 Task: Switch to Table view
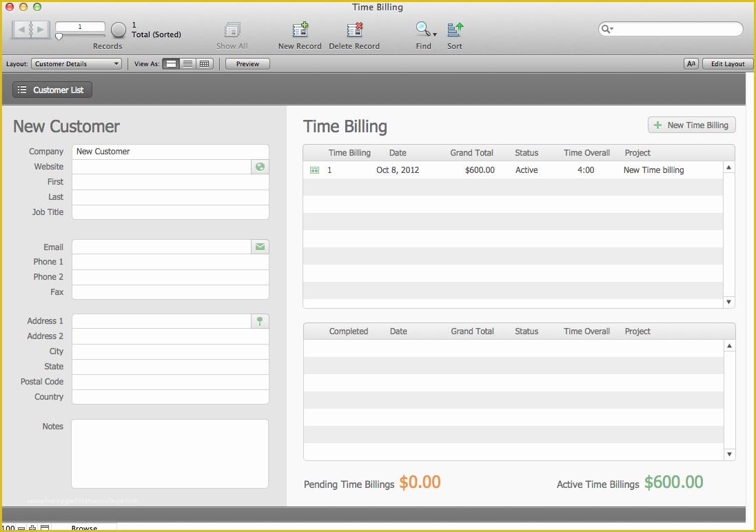tap(205, 63)
